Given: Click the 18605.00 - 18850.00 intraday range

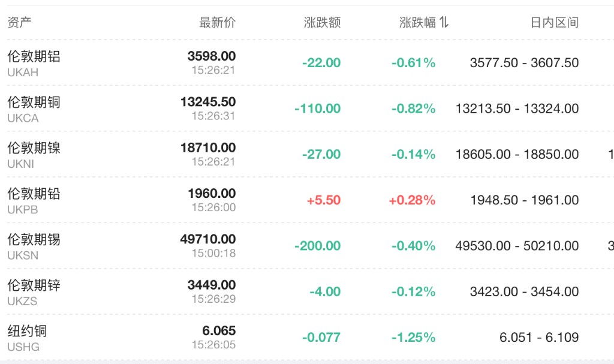Looking at the screenshot, I should coord(517,155).
